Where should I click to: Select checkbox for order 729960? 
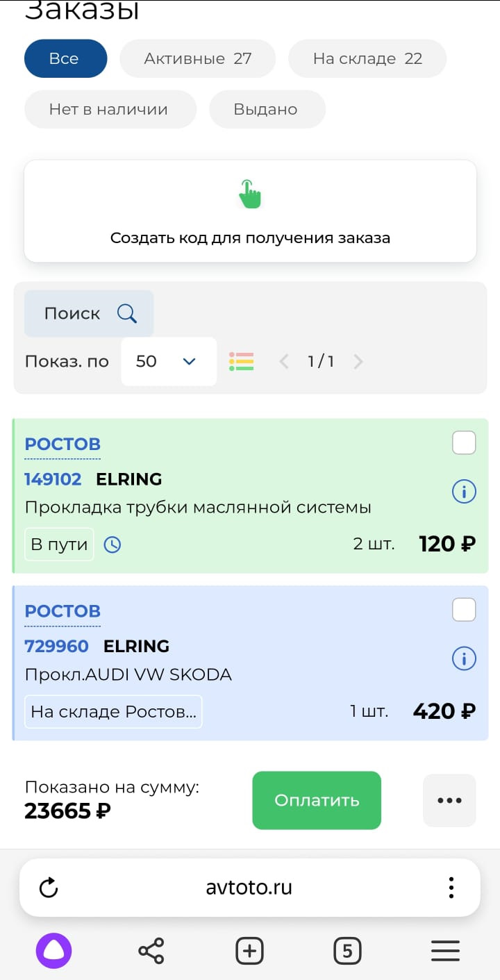464,610
